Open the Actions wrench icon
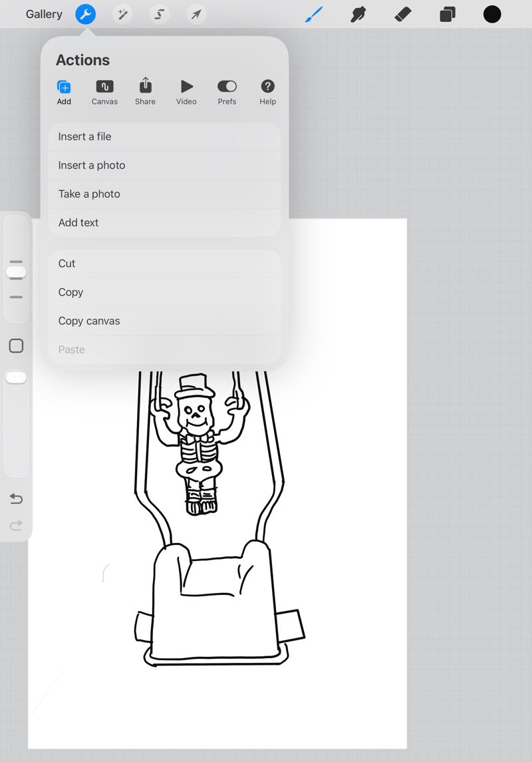Viewport: 532px width, 762px height. click(85, 15)
